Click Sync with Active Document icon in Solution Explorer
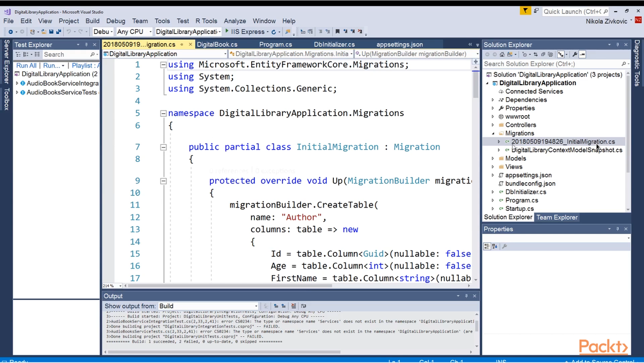644x363 pixels. click(x=536, y=54)
